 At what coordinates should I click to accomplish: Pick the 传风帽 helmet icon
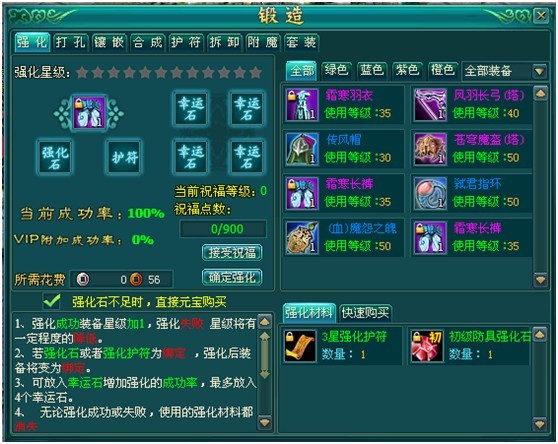click(302, 149)
